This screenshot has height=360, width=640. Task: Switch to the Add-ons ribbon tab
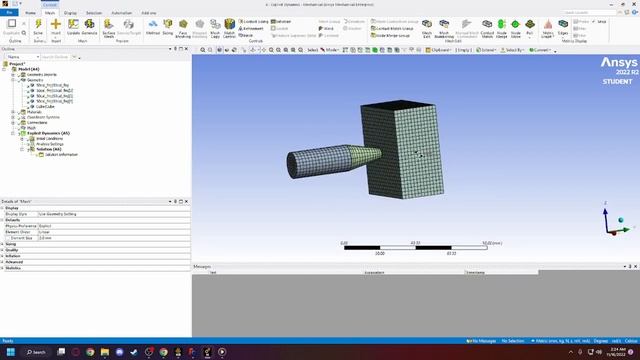(149, 13)
